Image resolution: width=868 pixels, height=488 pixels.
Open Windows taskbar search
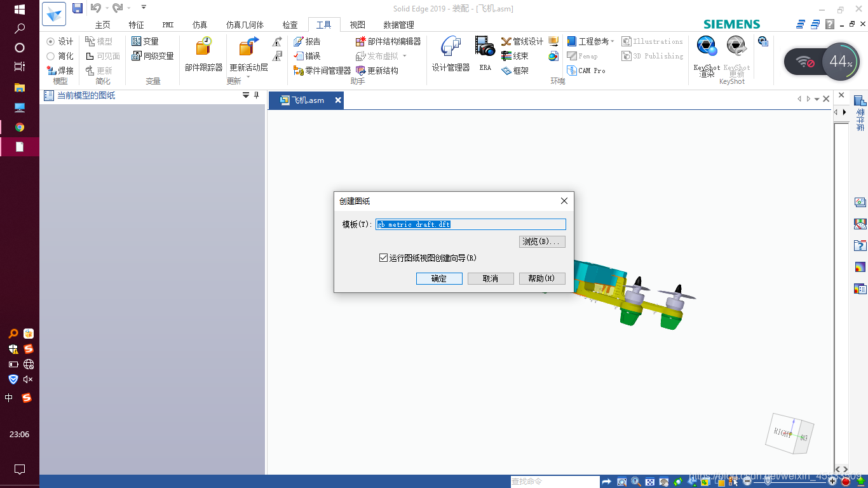20,29
